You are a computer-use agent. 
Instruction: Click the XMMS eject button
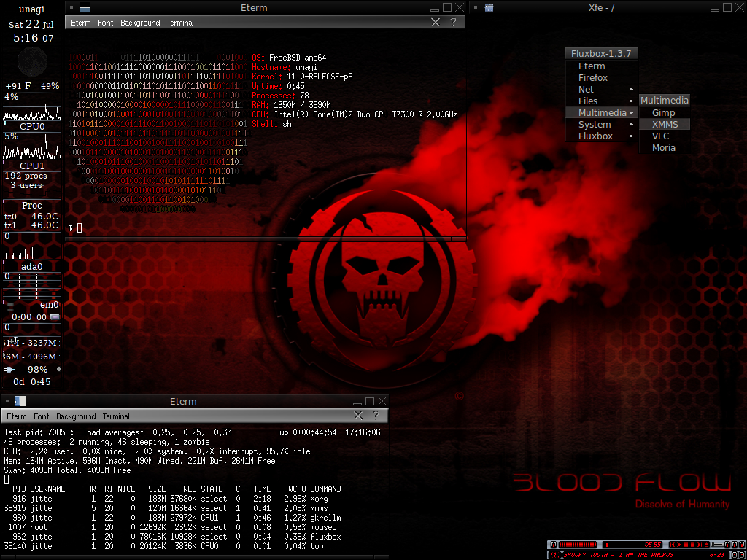click(x=706, y=545)
